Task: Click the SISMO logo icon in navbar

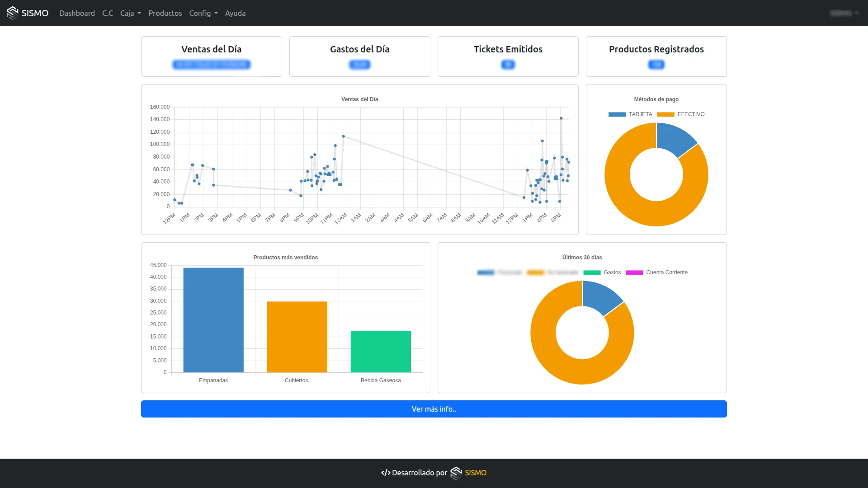Action: (x=13, y=13)
